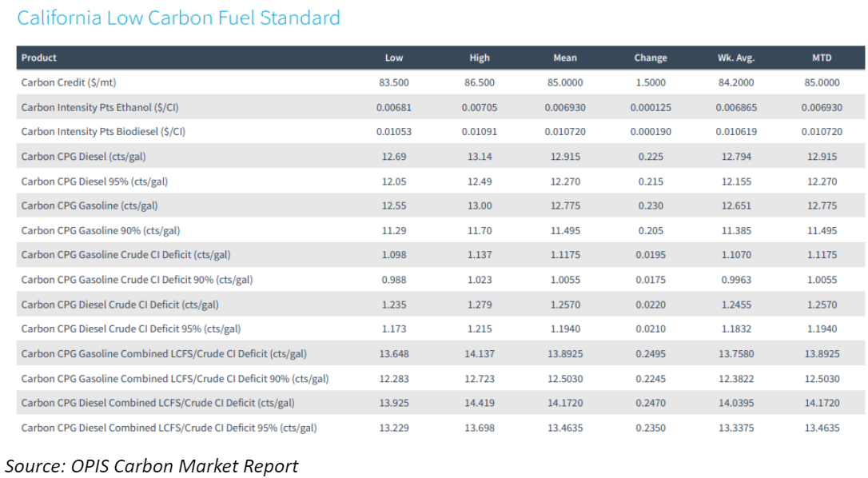Select Diesel Crude CI Deficit low 1.235
The height and width of the screenshot is (478, 868).
point(393,305)
